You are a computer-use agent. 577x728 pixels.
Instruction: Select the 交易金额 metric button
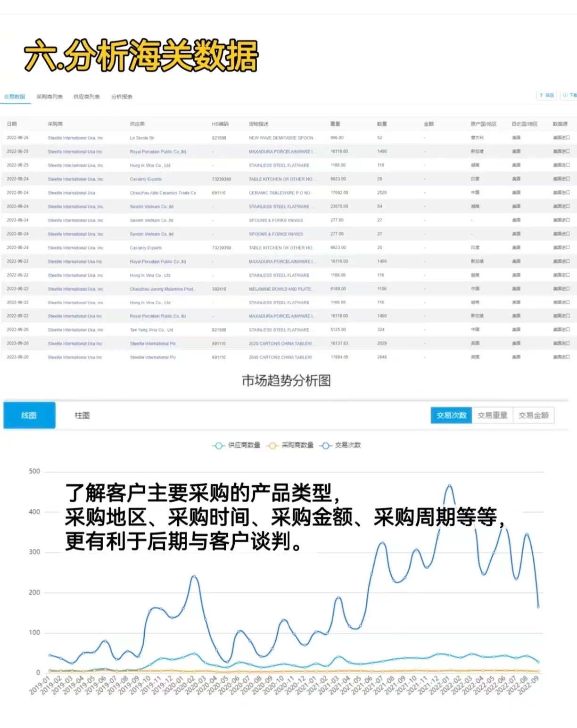tap(534, 415)
